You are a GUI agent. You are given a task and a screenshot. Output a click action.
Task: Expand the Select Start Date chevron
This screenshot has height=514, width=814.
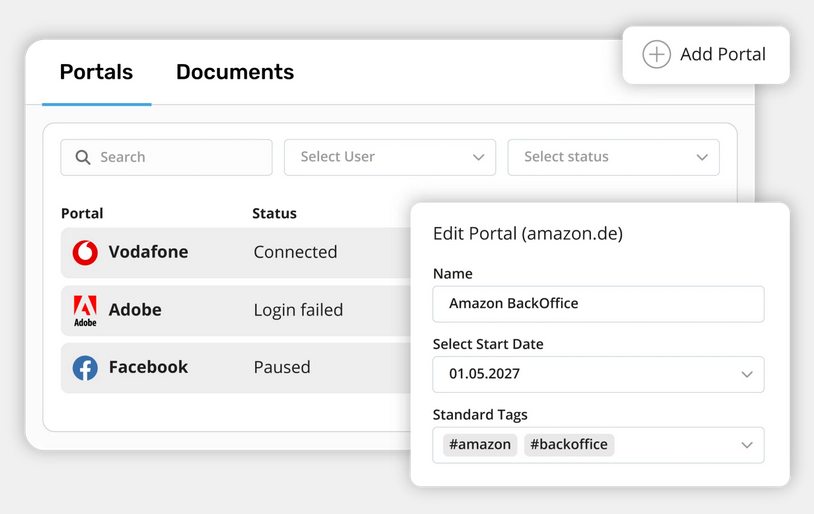(x=747, y=374)
